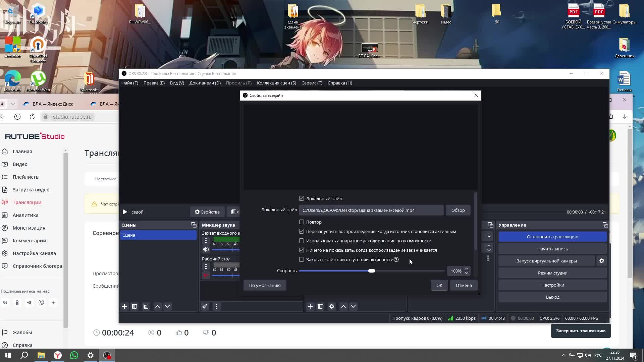
Task: Add a new scene with plus icon
Action: pos(124,306)
